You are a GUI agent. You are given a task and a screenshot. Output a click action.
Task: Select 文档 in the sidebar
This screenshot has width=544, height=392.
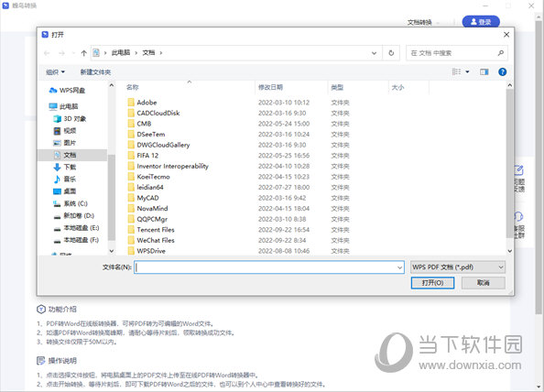point(72,155)
